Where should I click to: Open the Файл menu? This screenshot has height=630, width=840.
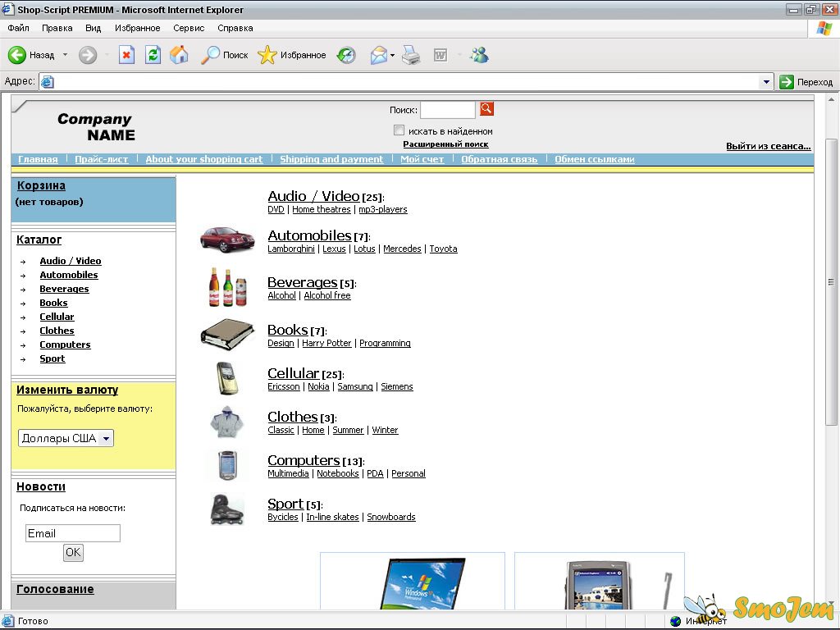point(18,28)
